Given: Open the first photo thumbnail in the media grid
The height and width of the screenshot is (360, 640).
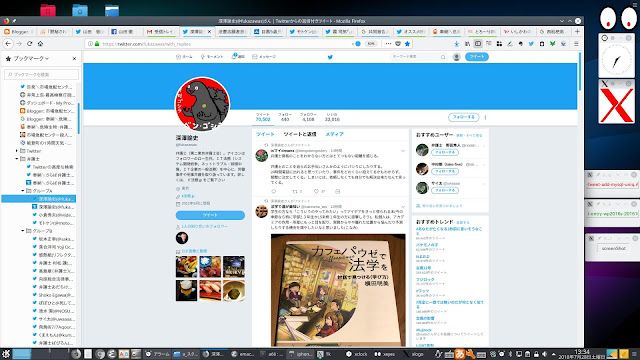Looking at the screenshot, I should [x=186, y=266].
